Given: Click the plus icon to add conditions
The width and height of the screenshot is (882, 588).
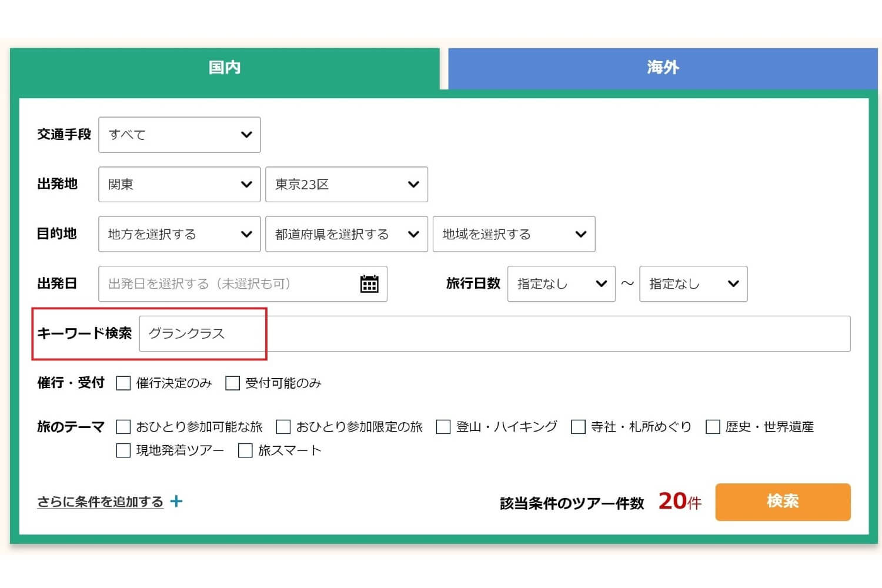Looking at the screenshot, I should (x=176, y=502).
